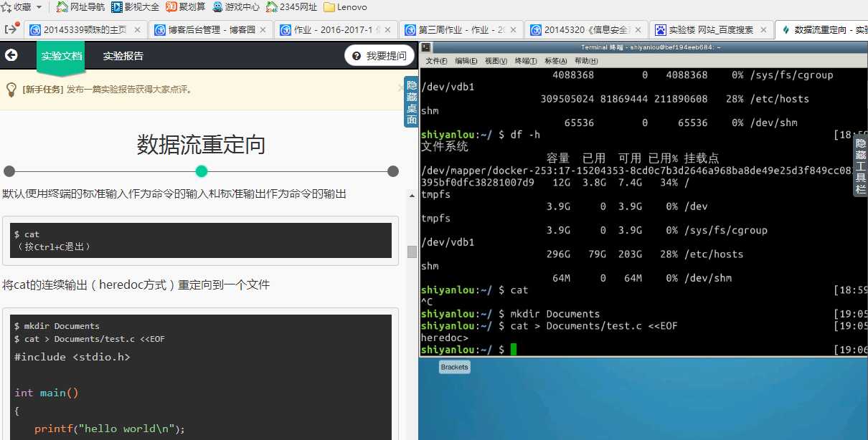Open the 网址导航 bookmark

pos(80,7)
